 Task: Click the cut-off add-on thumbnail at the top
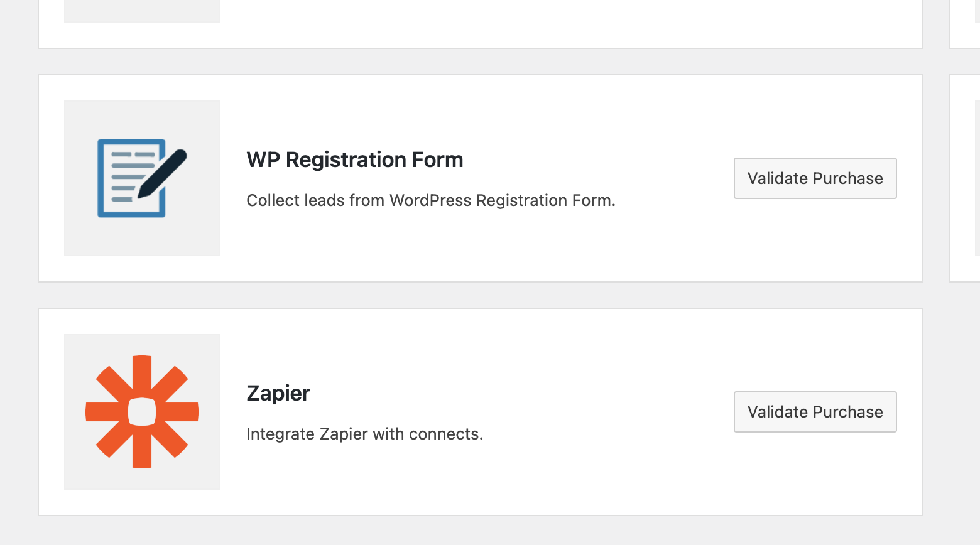click(142, 11)
